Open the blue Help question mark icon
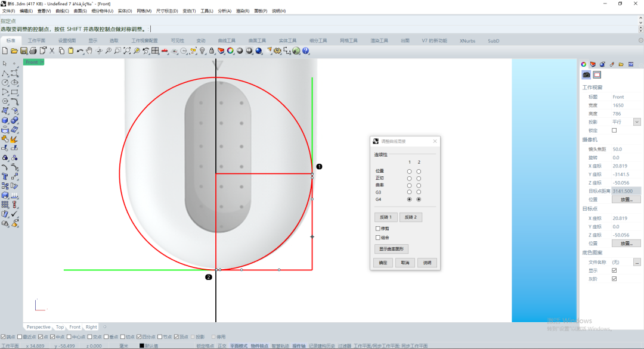644x349 pixels. [306, 51]
